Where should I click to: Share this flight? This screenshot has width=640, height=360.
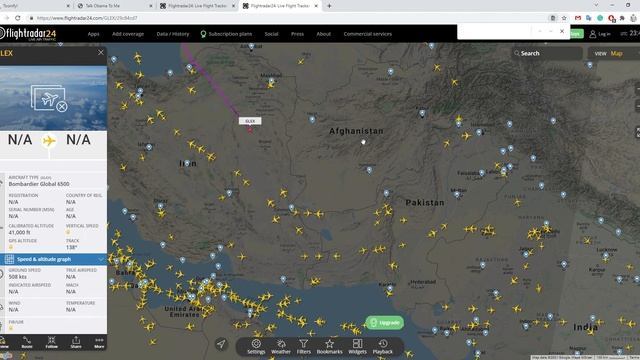click(x=76, y=342)
